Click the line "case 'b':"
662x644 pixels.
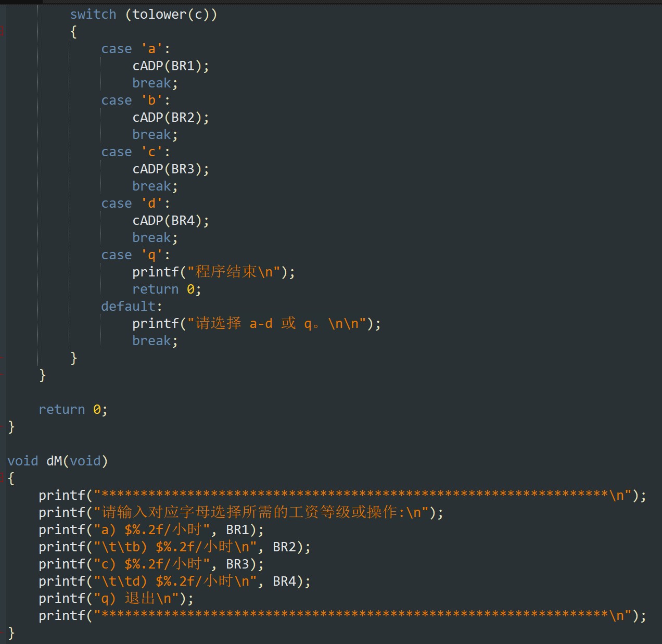click(135, 100)
